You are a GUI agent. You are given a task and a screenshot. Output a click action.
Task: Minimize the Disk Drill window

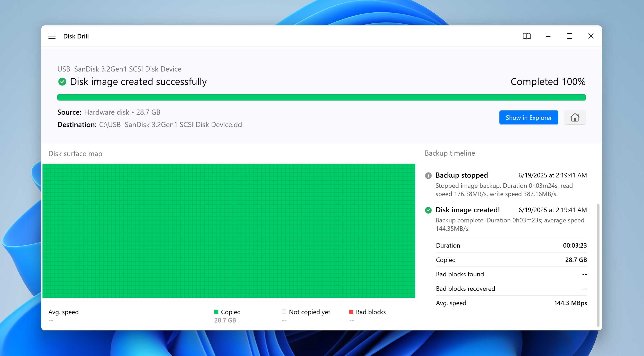[x=548, y=36]
